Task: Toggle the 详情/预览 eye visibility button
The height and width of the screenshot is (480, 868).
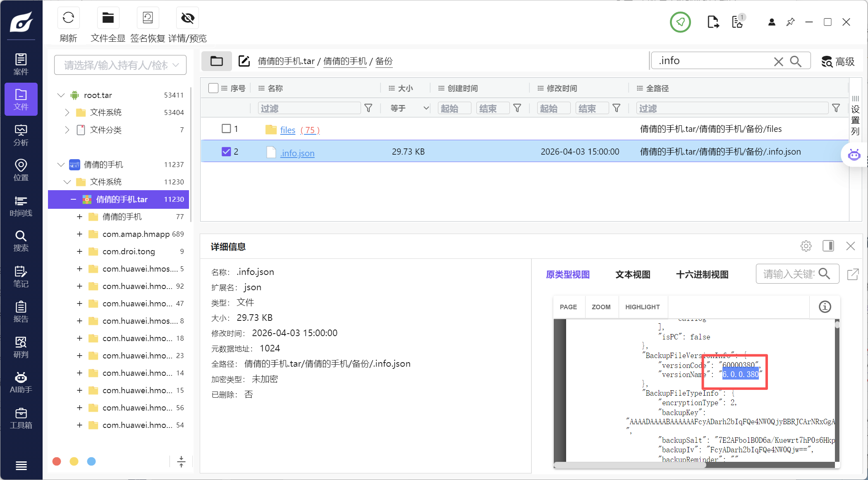Action: [188, 18]
